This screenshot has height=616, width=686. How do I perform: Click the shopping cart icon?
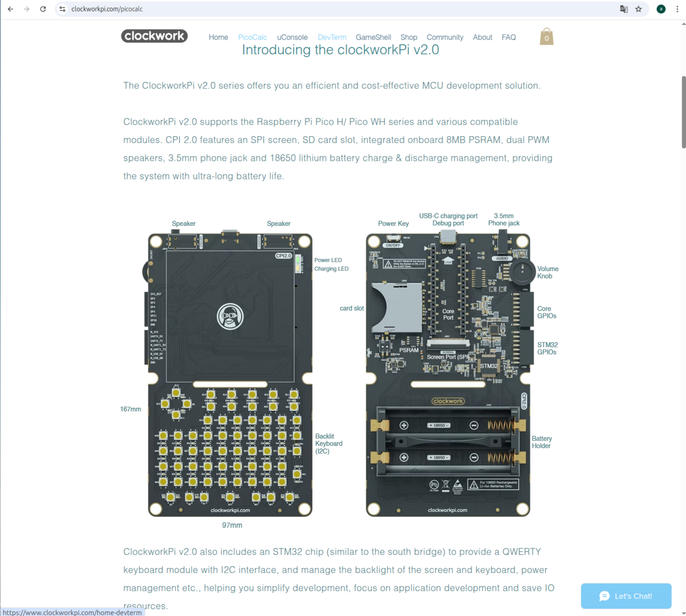(546, 36)
